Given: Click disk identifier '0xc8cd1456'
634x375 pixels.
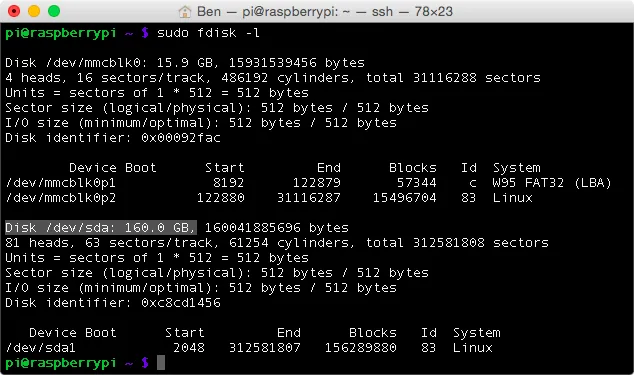Looking at the screenshot, I should point(181,303).
